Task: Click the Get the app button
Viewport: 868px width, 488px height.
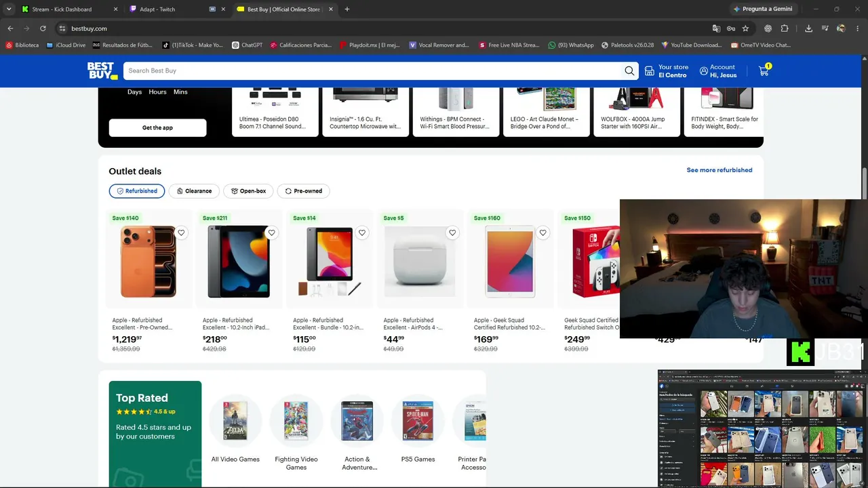Action: tap(157, 127)
